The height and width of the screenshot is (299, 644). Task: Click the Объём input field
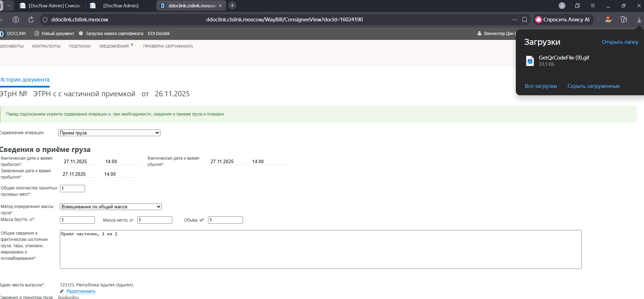[226, 220]
